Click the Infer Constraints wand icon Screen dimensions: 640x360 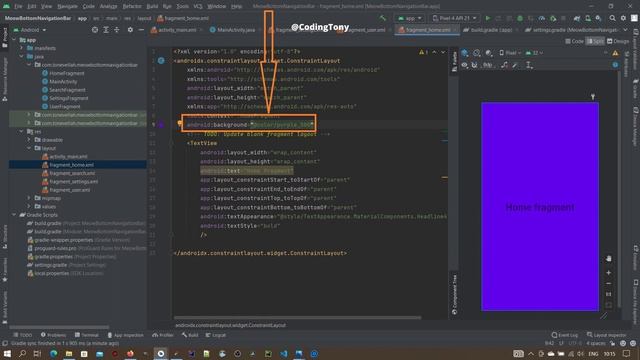(x=516, y=65)
